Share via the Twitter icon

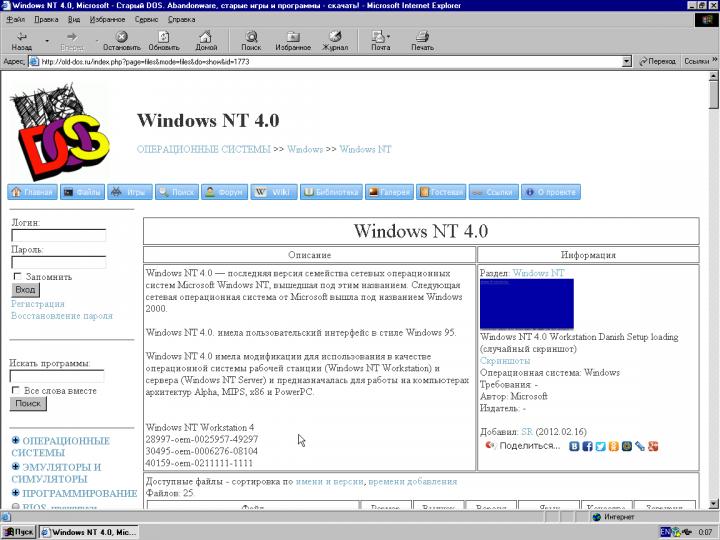pyautogui.click(x=601, y=446)
